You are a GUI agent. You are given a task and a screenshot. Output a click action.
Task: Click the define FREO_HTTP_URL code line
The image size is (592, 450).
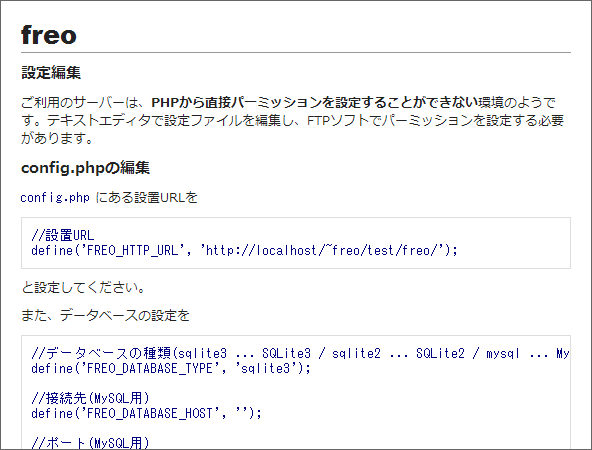click(x=244, y=250)
